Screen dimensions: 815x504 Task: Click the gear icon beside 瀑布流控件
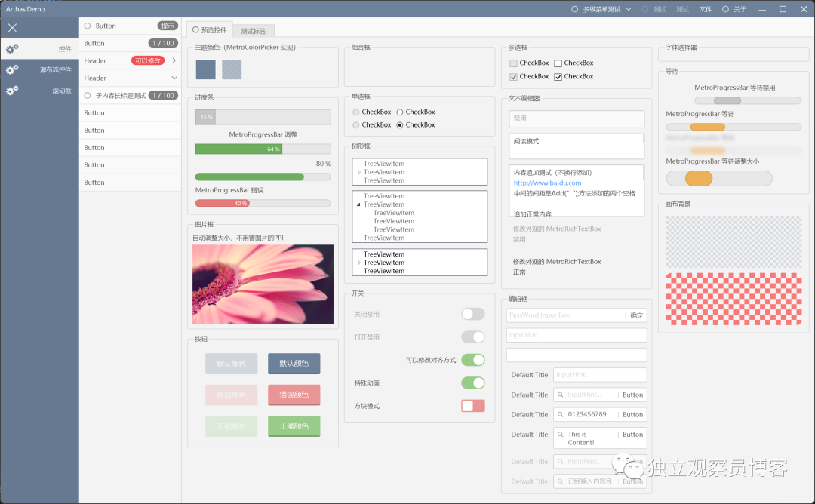12,69
